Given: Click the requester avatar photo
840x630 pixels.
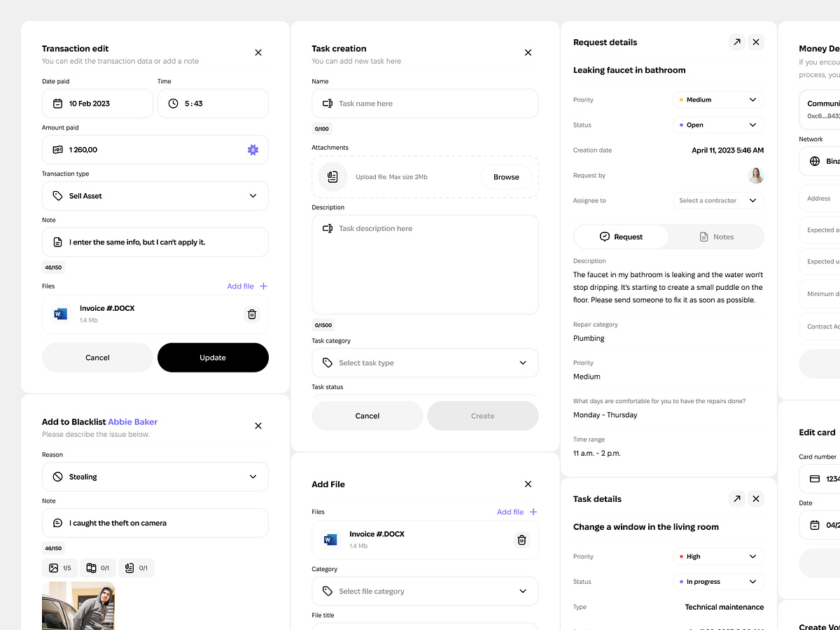Looking at the screenshot, I should tap(755, 175).
